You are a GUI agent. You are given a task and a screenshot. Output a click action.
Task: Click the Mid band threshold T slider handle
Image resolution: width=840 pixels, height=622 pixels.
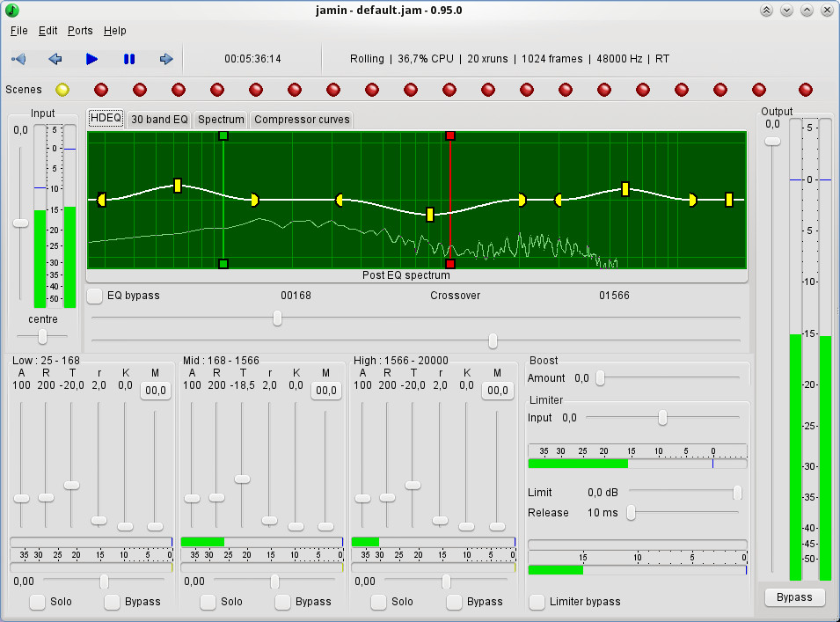pyautogui.click(x=242, y=479)
